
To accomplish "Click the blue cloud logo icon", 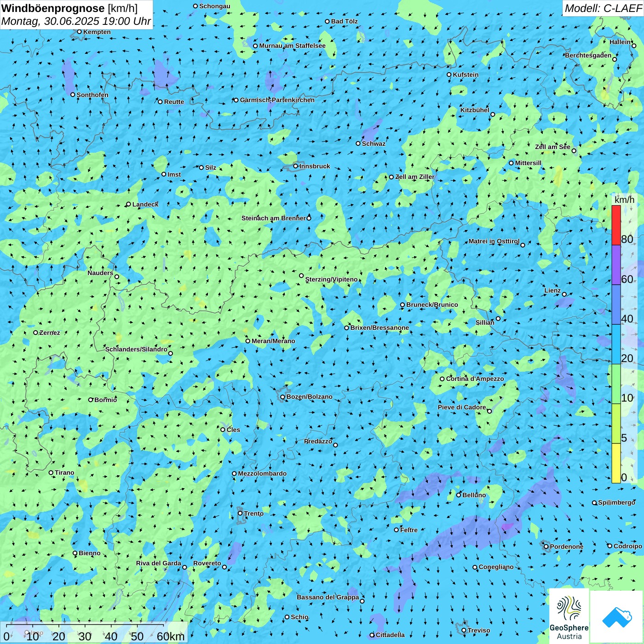I will point(617,617).
